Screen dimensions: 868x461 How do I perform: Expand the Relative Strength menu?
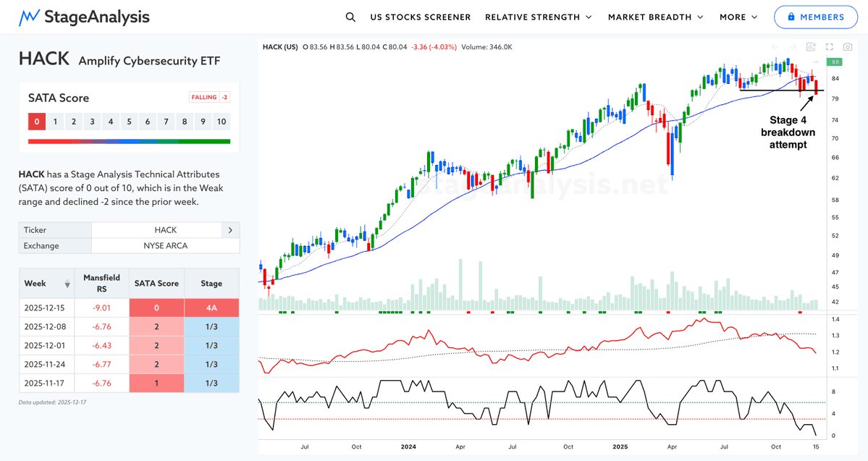538,17
